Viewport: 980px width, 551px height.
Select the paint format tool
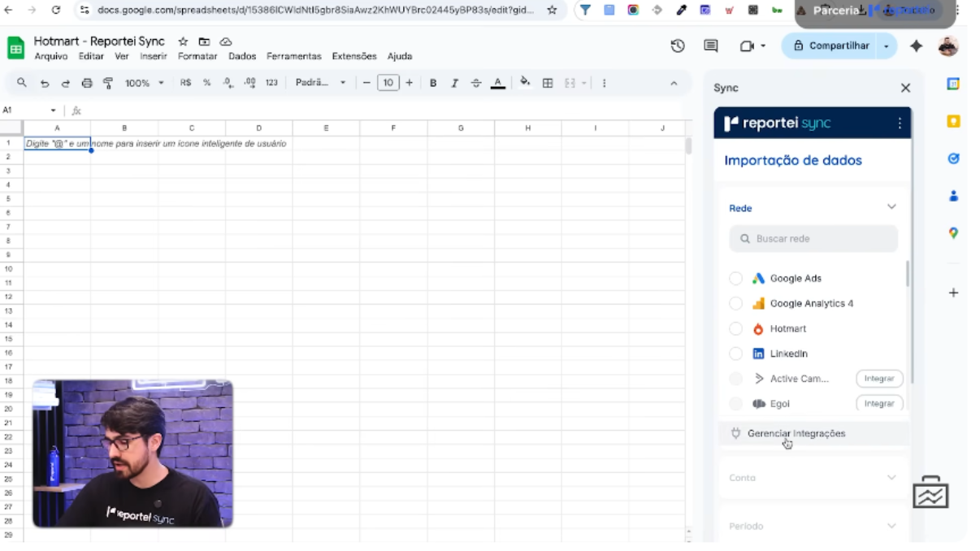click(108, 83)
